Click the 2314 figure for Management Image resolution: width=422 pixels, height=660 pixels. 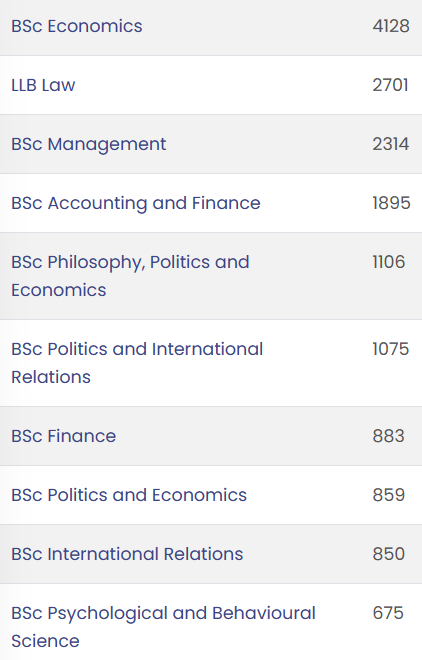click(x=391, y=144)
